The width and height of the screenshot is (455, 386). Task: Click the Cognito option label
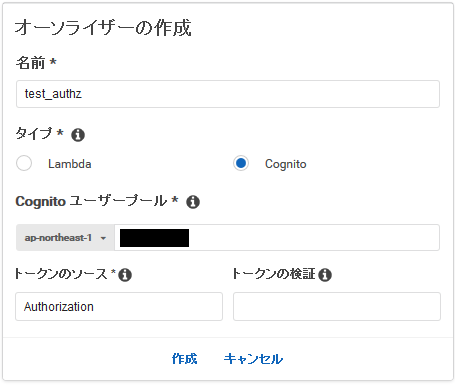[x=286, y=164]
